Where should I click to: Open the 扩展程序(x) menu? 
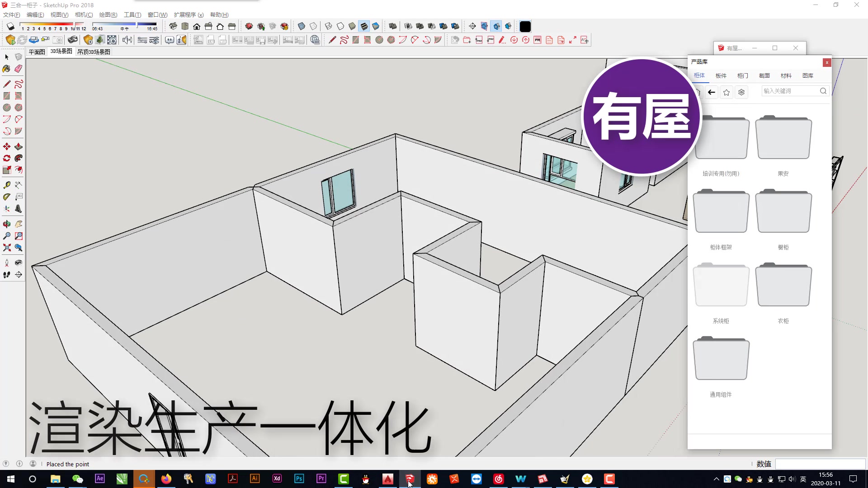(x=189, y=15)
